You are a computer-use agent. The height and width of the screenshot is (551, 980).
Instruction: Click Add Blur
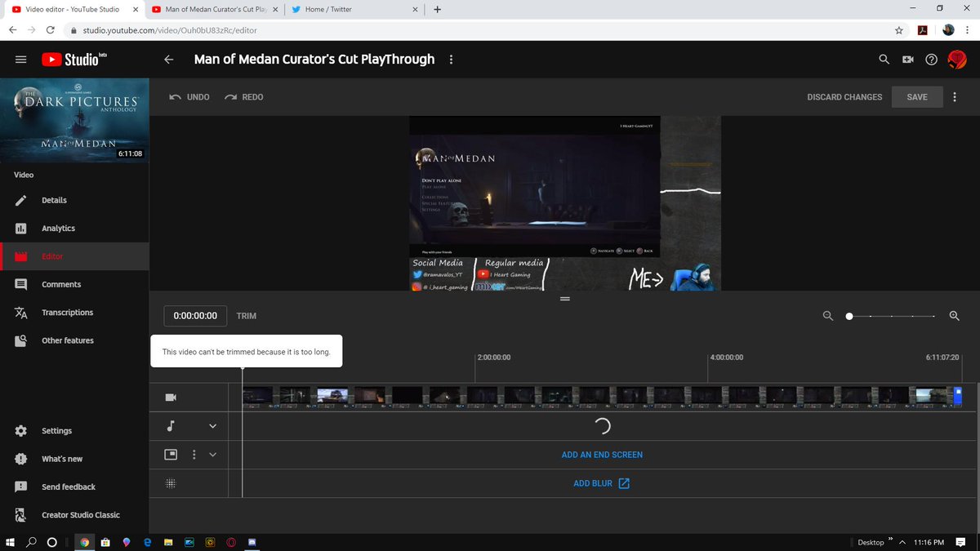(602, 483)
